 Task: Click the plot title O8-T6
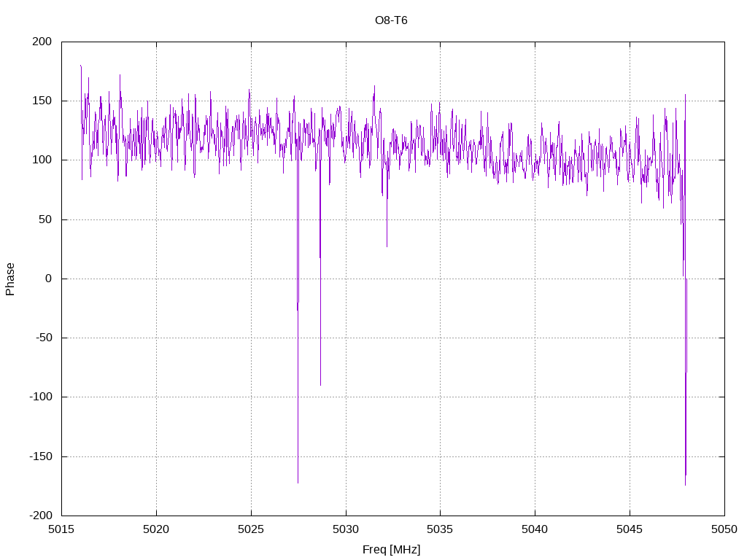391,20
